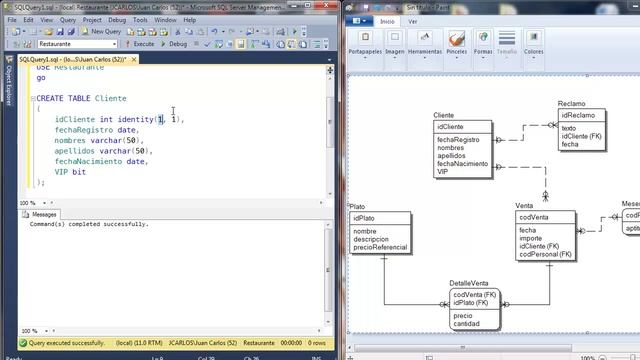Open the Query menu
The height and width of the screenshot is (360, 640).
pyautogui.click(x=68, y=20)
